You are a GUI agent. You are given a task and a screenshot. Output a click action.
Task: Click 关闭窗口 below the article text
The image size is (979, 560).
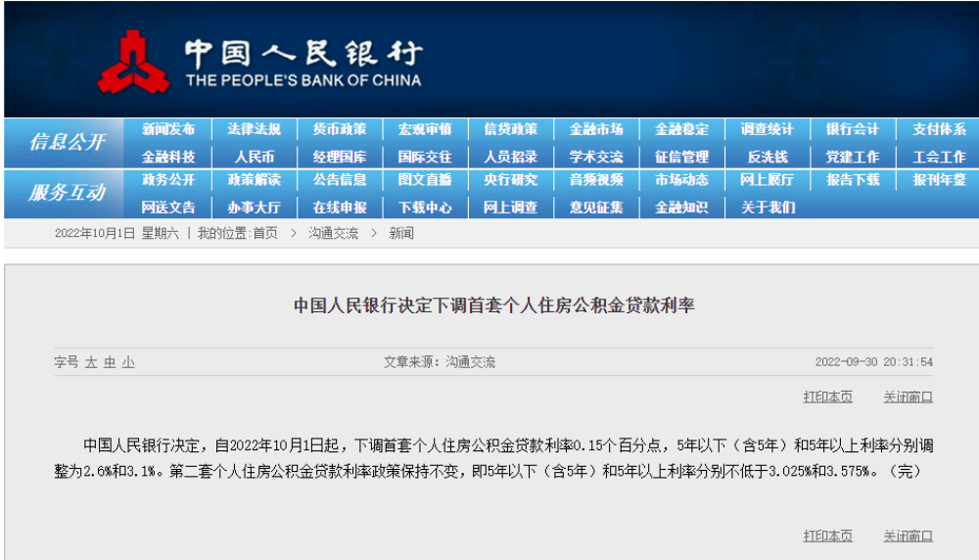pyautogui.click(x=908, y=536)
